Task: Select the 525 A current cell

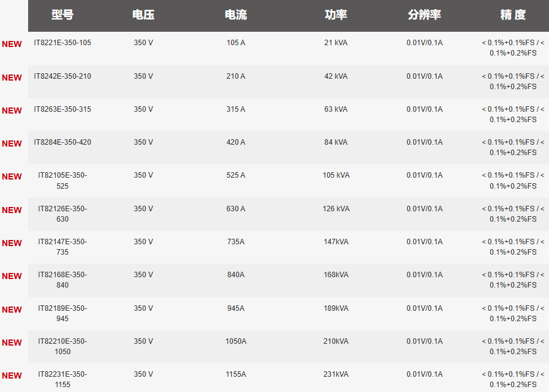Action: click(x=235, y=175)
